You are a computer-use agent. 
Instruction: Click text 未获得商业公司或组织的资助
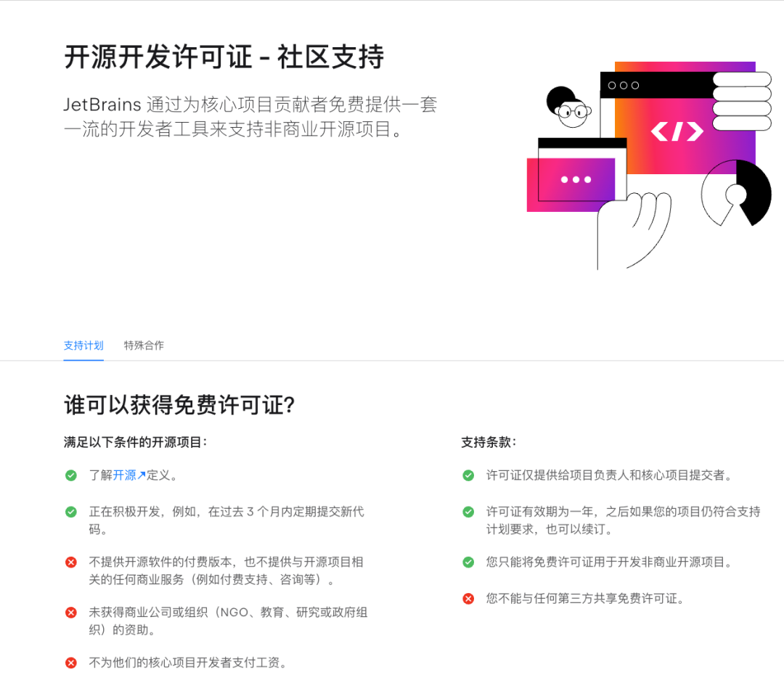click(228, 621)
